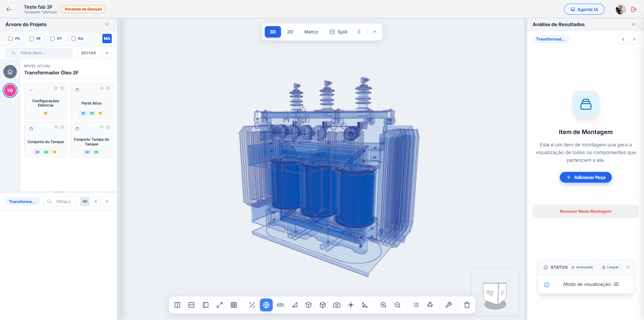Select the sidebar layout icon

(x=206, y=305)
